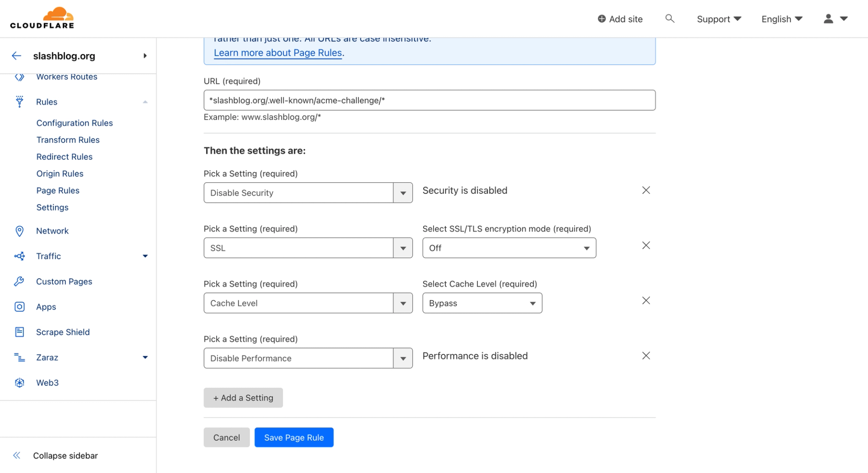Click the URL pattern input field
The width and height of the screenshot is (868, 473).
point(429,100)
